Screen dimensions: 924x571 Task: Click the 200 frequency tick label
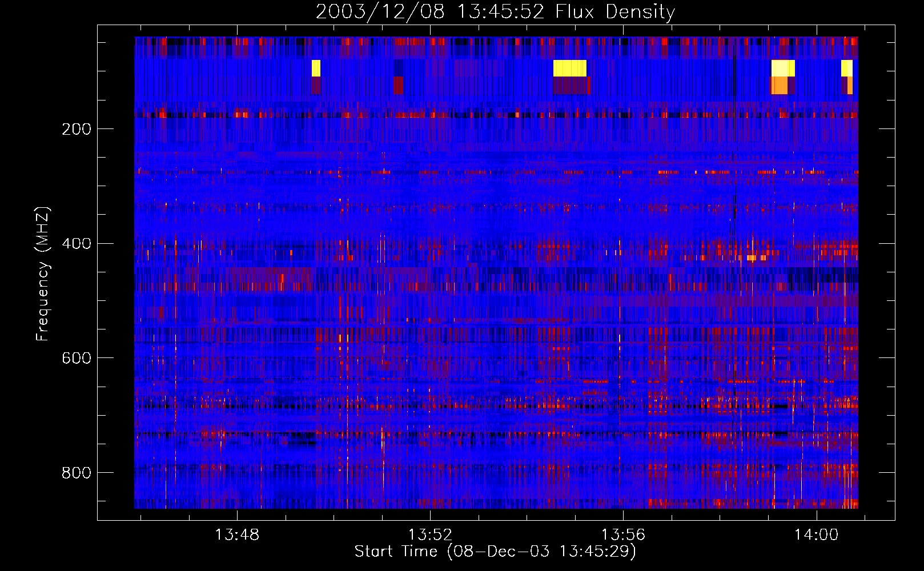coord(77,129)
